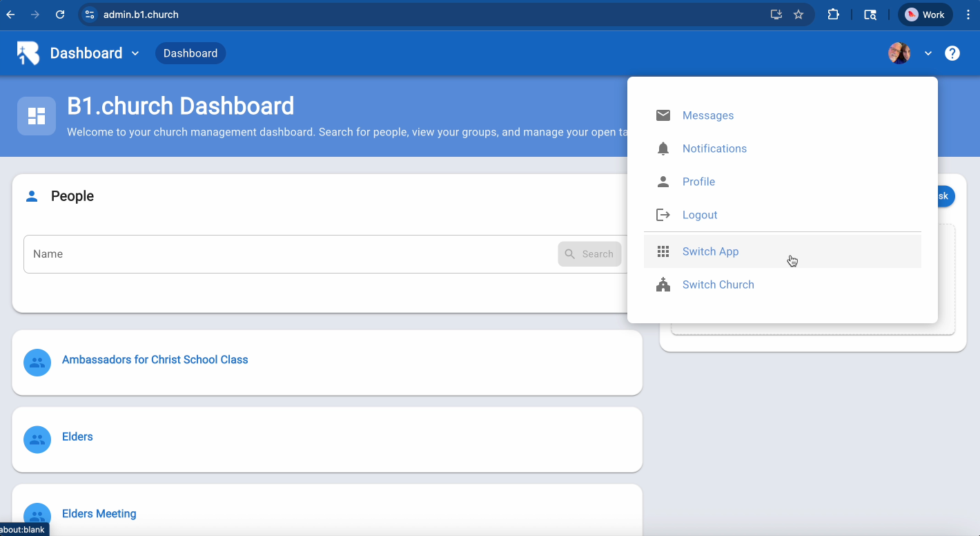Open the Elders Meeting group link
980x536 pixels.
coord(99,514)
